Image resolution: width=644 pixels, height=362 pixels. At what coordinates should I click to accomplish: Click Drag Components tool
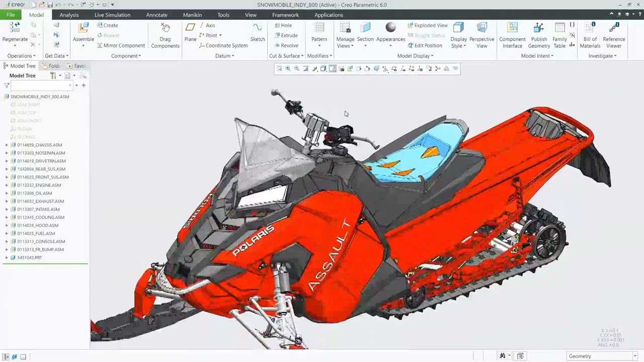pyautogui.click(x=165, y=35)
